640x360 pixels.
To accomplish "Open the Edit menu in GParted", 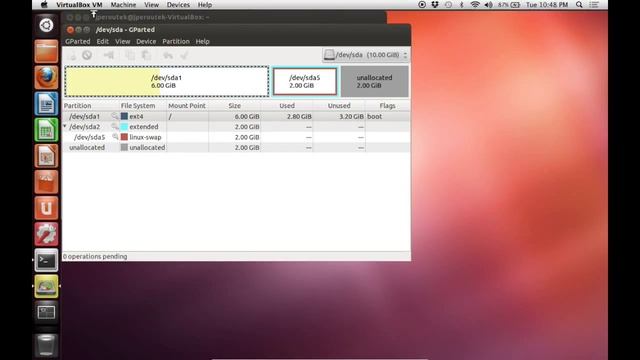I will pyautogui.click(x=102, y=41).
